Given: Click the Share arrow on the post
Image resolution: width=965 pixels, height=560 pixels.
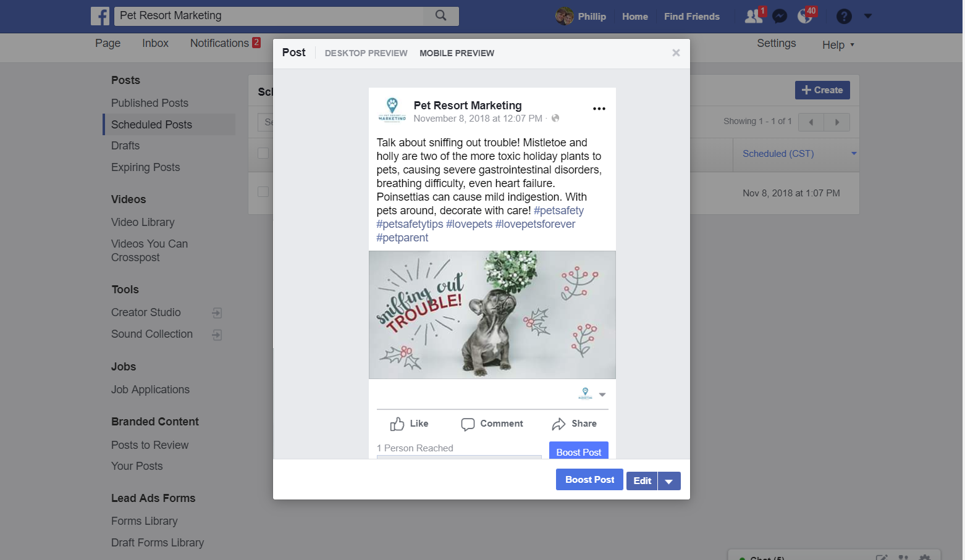Looking at the screenshot, I should pyautogui.click(x=558, y=424).
